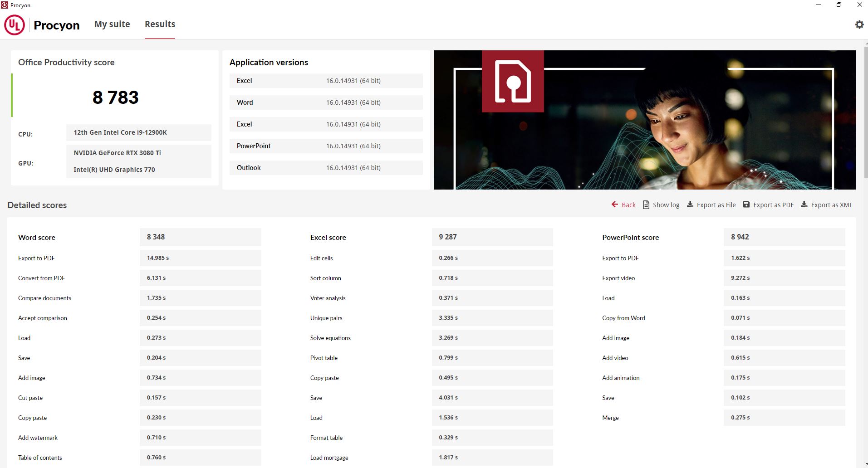
Task: Click the Voter analysis 0.371 s value
Action: pyautogui.click(x=492, y=298)
